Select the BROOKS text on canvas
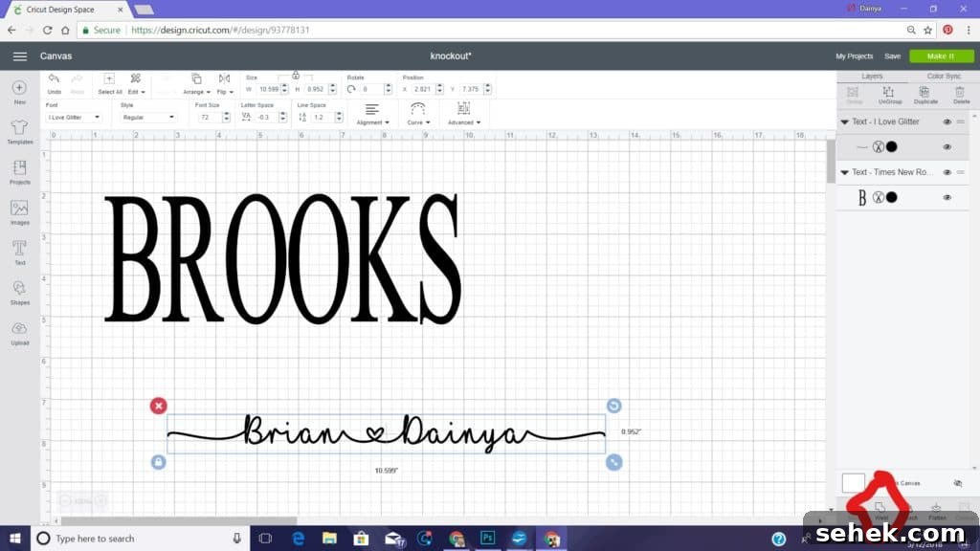The width and height of the screenshot is (980, 551). point(282,258)
